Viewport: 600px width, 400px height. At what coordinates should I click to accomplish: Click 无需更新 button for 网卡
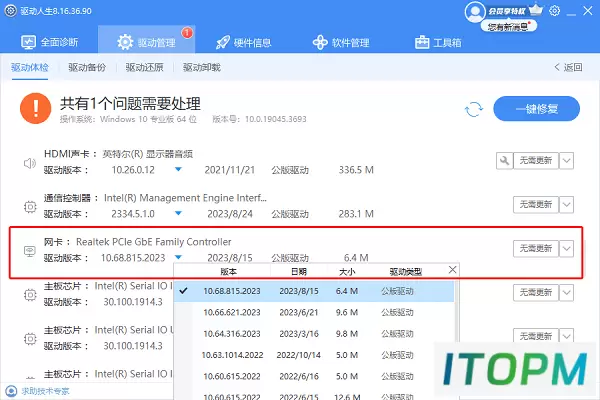[535, 248]
